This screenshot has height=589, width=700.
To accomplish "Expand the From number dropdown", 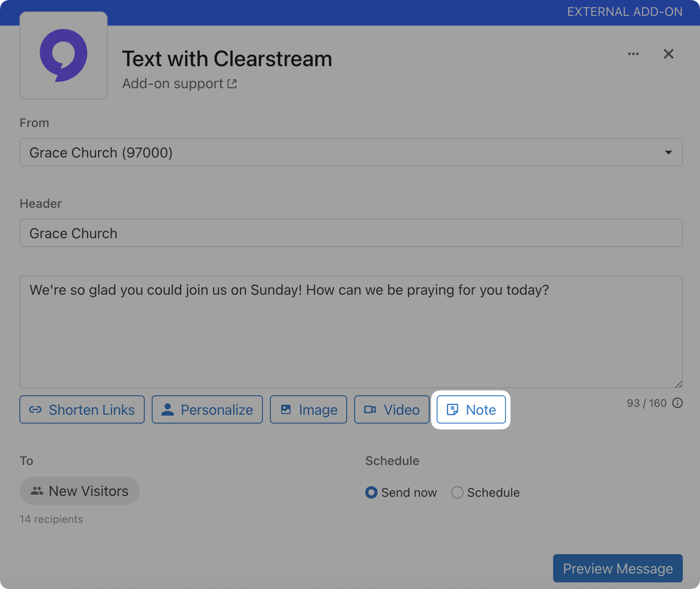I will pos(351,153).
